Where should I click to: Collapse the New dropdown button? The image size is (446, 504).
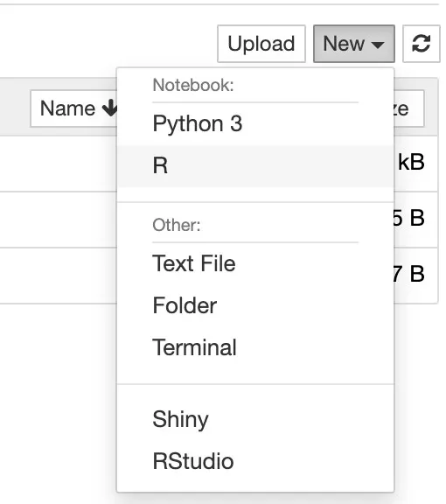[x=354, y=44]
